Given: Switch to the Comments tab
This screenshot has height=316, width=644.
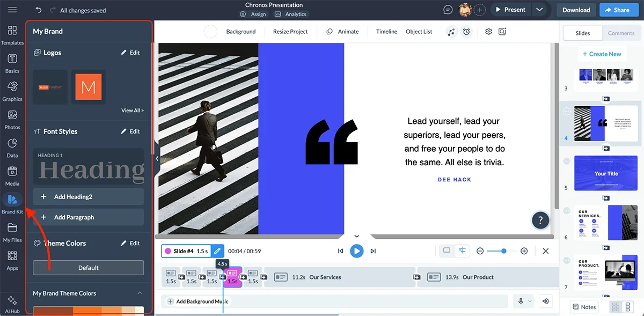Looking at the screenshot, I should [621, 33].
